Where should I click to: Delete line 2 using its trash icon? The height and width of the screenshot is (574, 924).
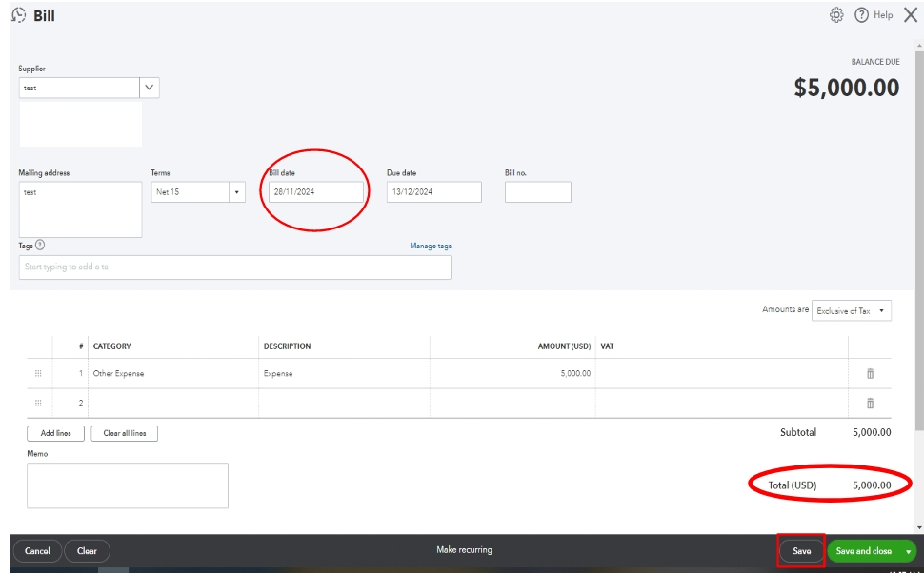tap(873, 404)
